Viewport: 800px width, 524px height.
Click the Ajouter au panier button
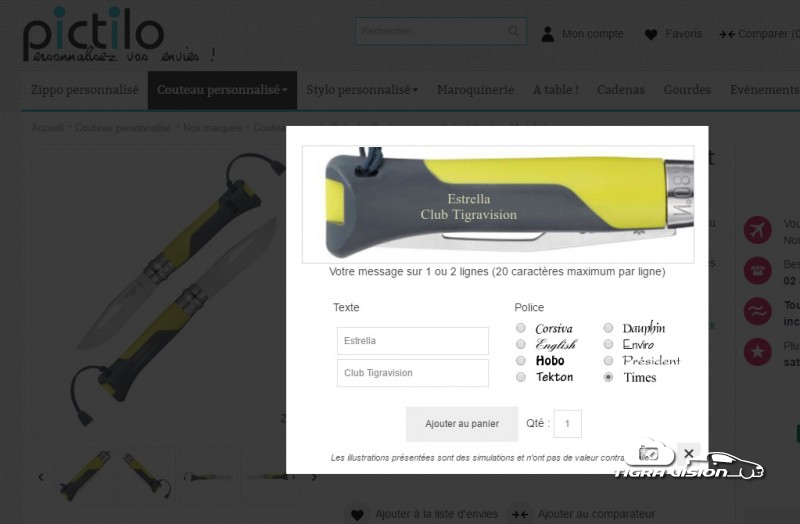462,423
